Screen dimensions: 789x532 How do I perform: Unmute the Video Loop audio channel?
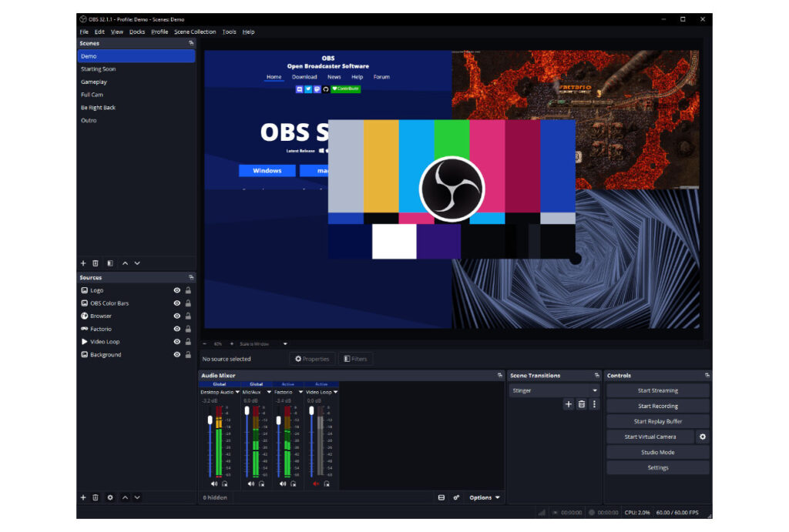tap(316, 483)
